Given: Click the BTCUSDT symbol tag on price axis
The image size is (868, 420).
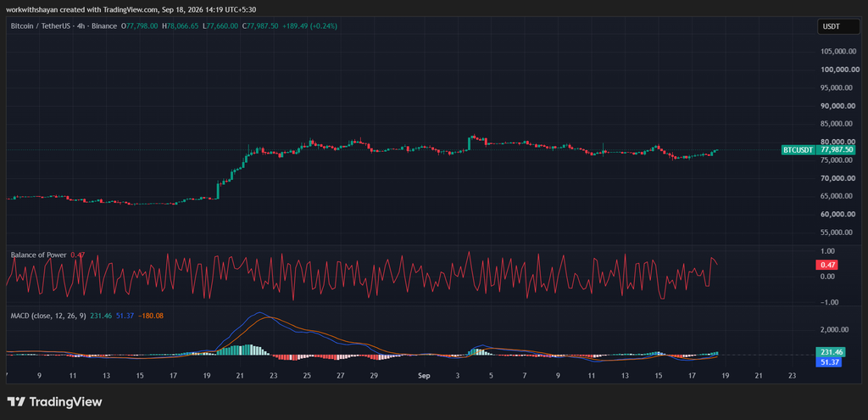Looking at the screenshot, I should 798,149.
